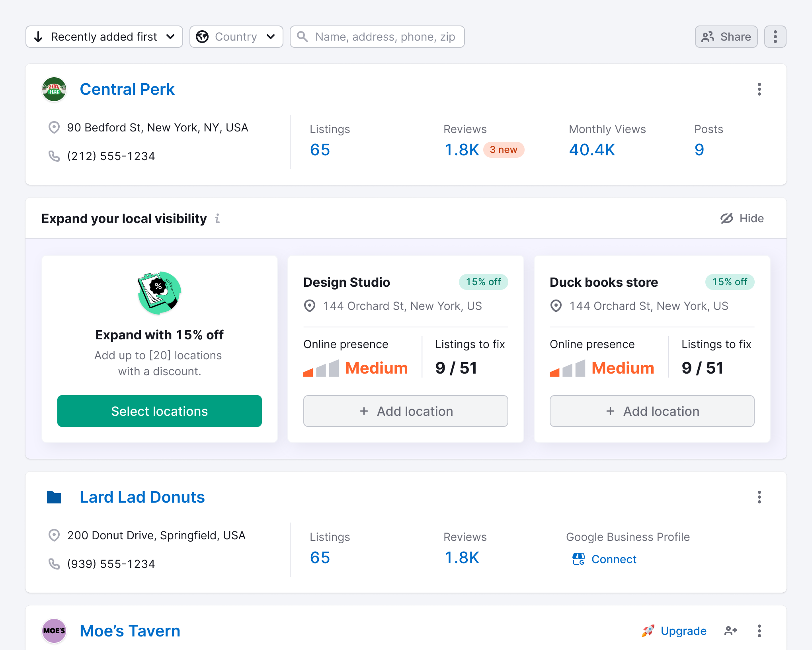
Task: Click the location pin next to 90 Bedford St
Action: point(54,127)
